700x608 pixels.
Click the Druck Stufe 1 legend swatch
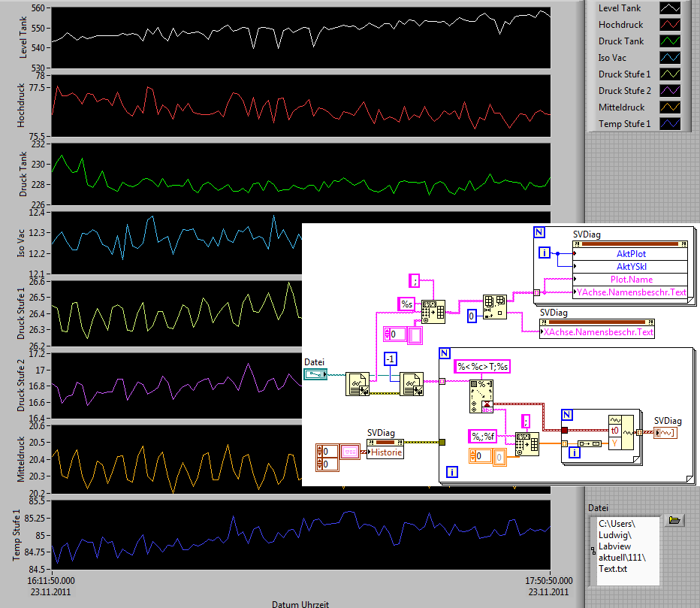click(670, 74)
